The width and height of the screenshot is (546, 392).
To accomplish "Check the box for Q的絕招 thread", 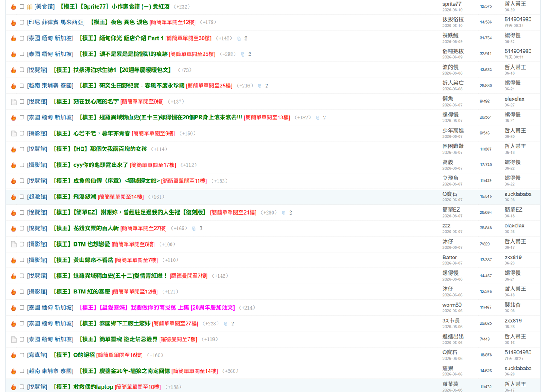I will 22,355.
